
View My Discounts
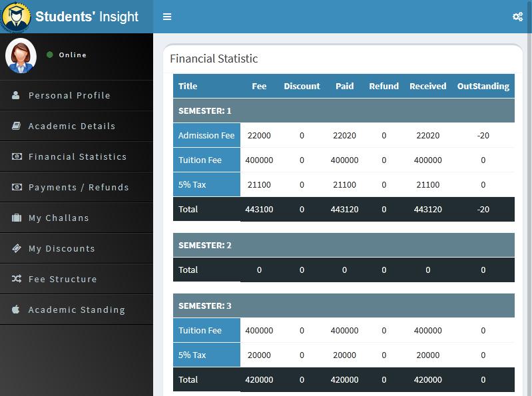pos(77,248)
